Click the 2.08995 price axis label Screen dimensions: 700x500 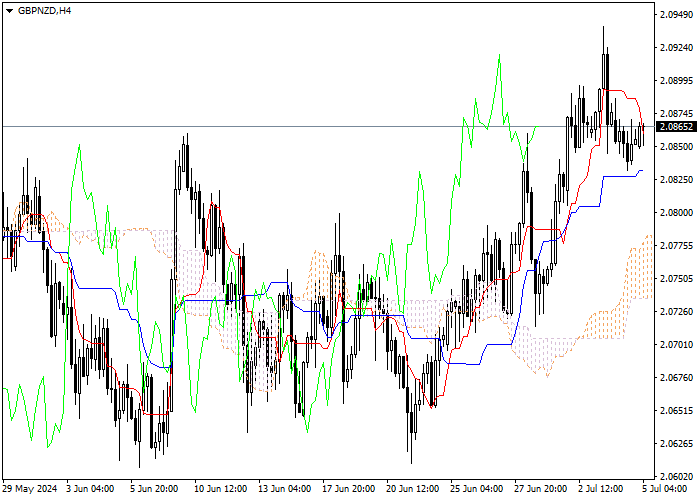tap(676, 81)
